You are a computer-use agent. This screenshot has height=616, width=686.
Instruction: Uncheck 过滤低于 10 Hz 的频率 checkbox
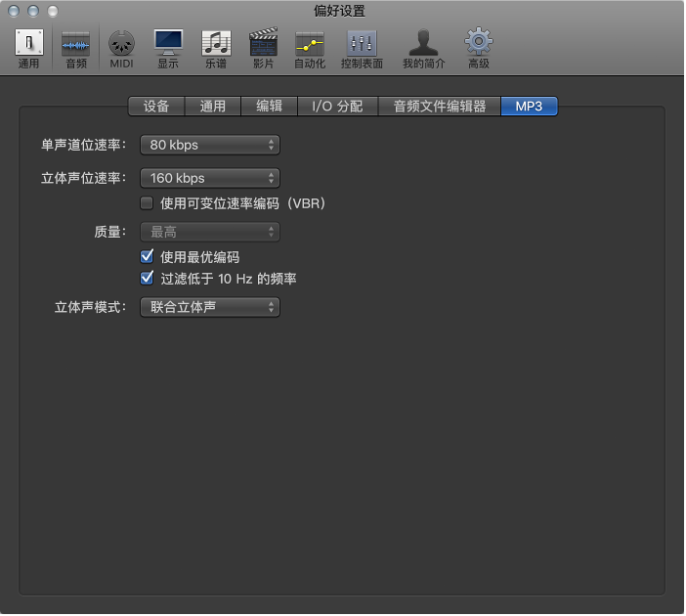tap(147, 279)
